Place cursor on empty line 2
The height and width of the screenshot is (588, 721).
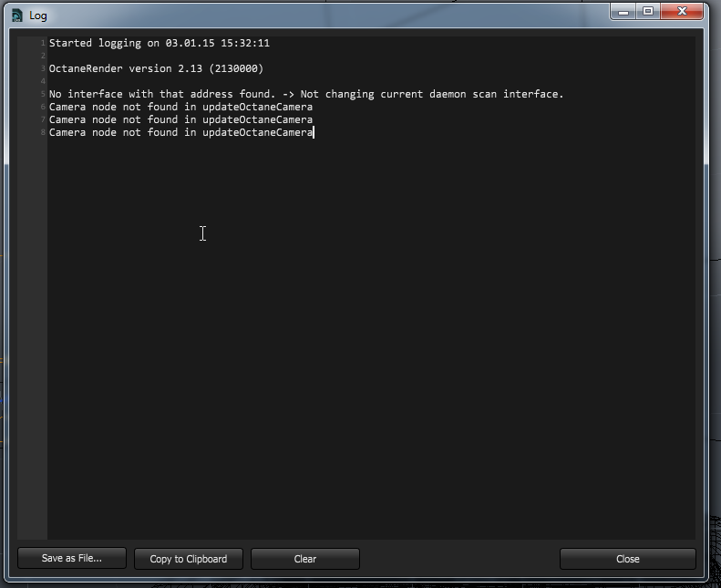[x=371, y=56]
